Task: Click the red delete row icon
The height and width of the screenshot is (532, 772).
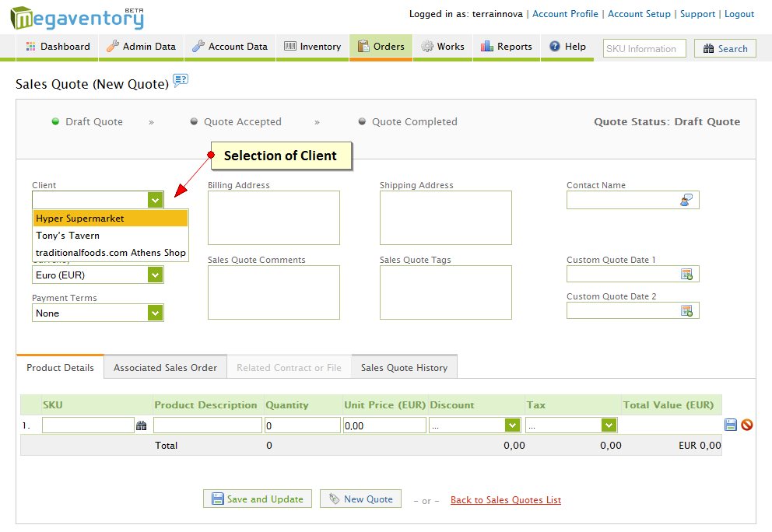Action: tap(747, 425)
